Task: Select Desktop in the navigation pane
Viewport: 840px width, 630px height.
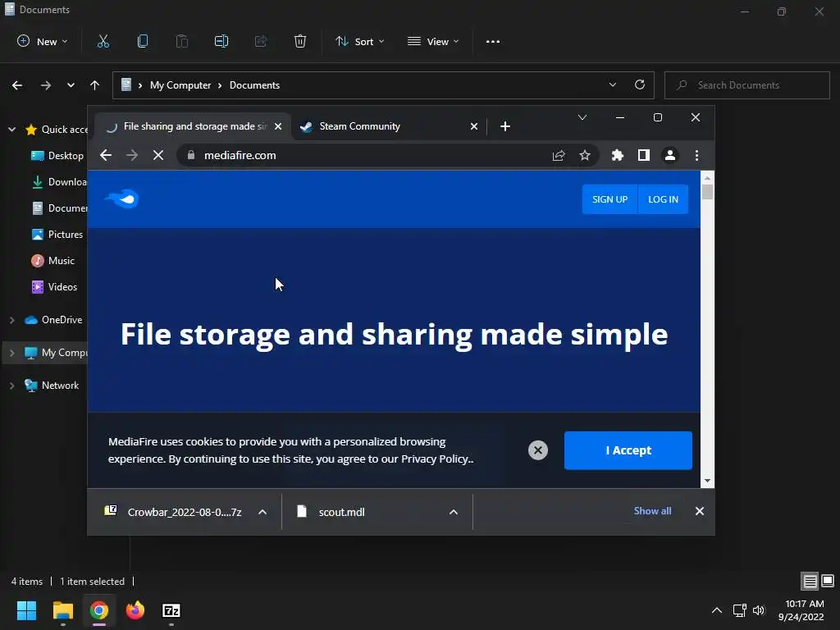Action: coord(58,156)
